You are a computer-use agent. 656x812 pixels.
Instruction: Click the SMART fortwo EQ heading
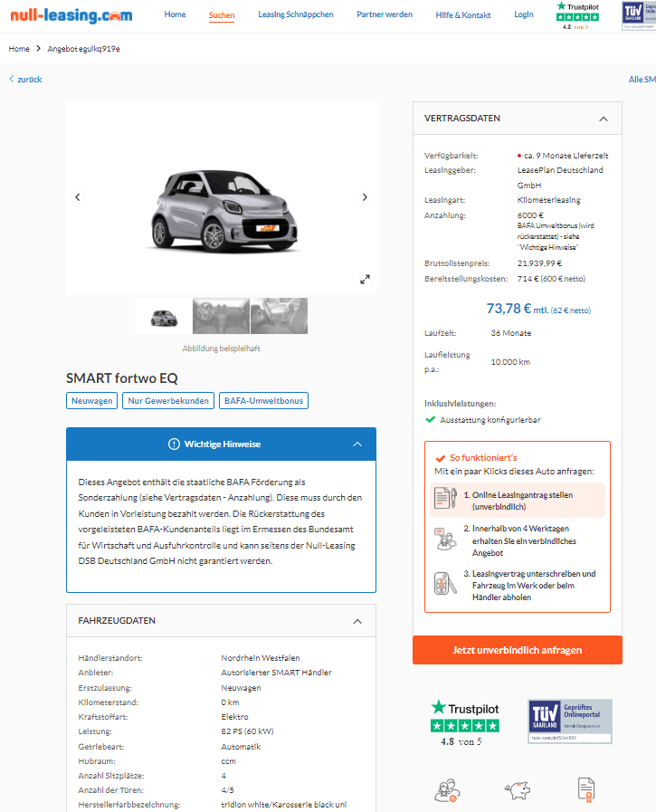pos(121,378)
